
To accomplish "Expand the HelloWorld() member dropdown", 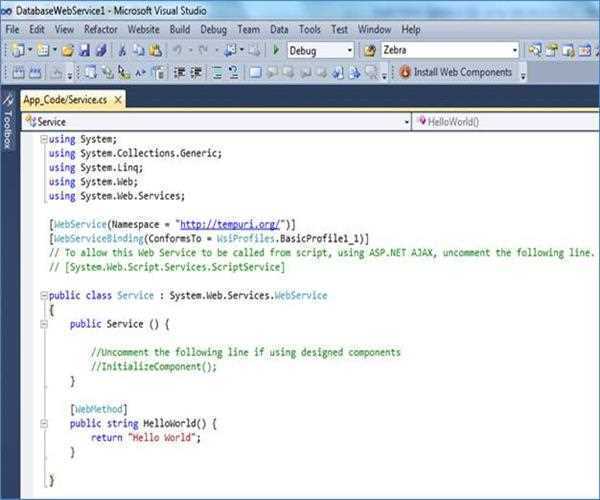I will (592, 121).
